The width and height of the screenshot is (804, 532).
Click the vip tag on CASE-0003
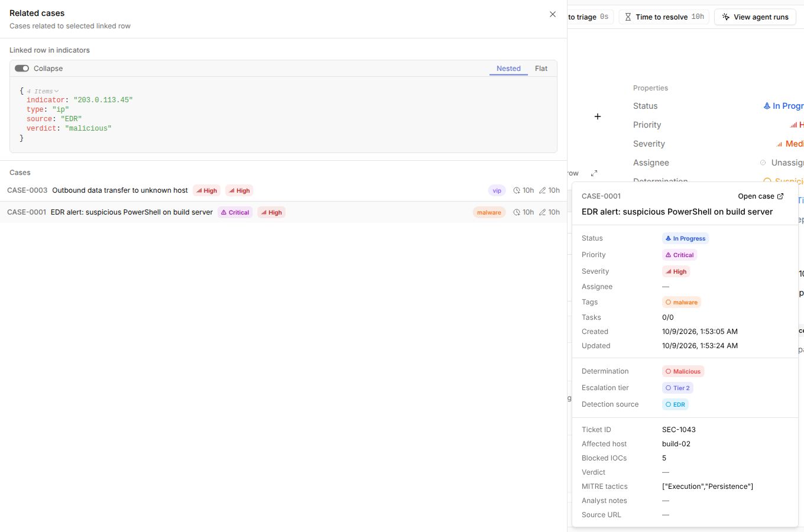[x=497, y=190]
